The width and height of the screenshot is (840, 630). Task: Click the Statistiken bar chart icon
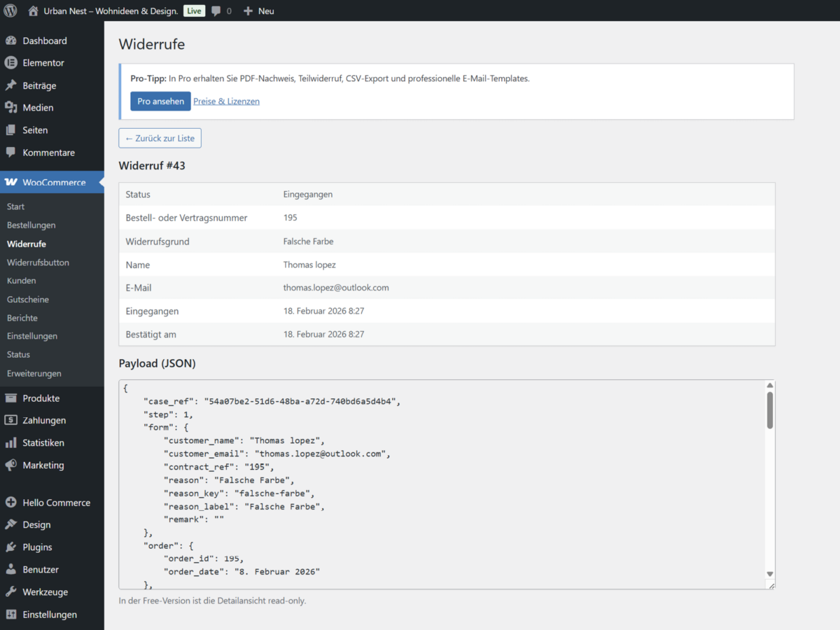click(10, 443)
